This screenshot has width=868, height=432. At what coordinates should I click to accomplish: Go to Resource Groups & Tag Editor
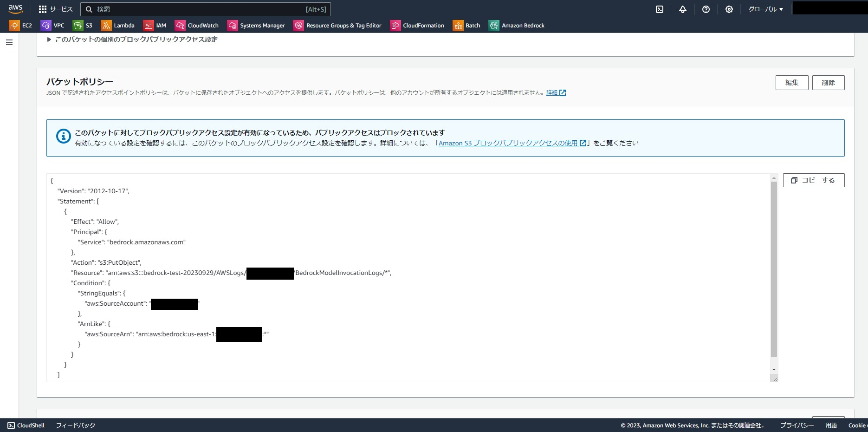pyautogui.click(x=337, y=26)
